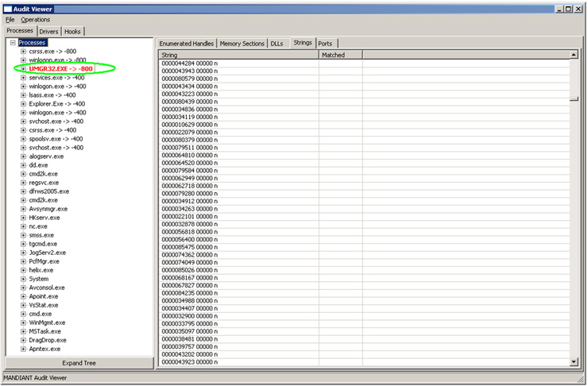The height and width of the screenshot is (386, 588).
Task: Expand the nc.exe node
Action: 23,226
